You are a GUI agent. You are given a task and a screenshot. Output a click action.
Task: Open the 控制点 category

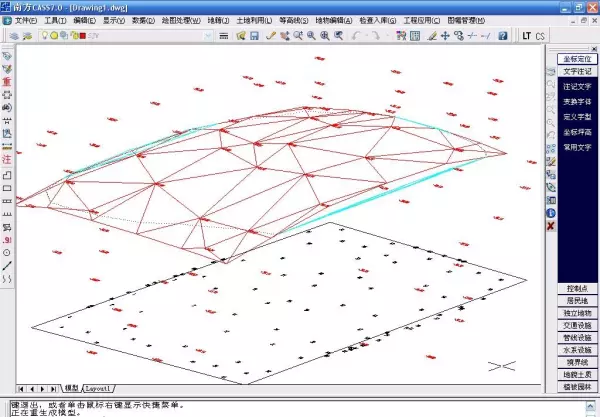[577, 288]
